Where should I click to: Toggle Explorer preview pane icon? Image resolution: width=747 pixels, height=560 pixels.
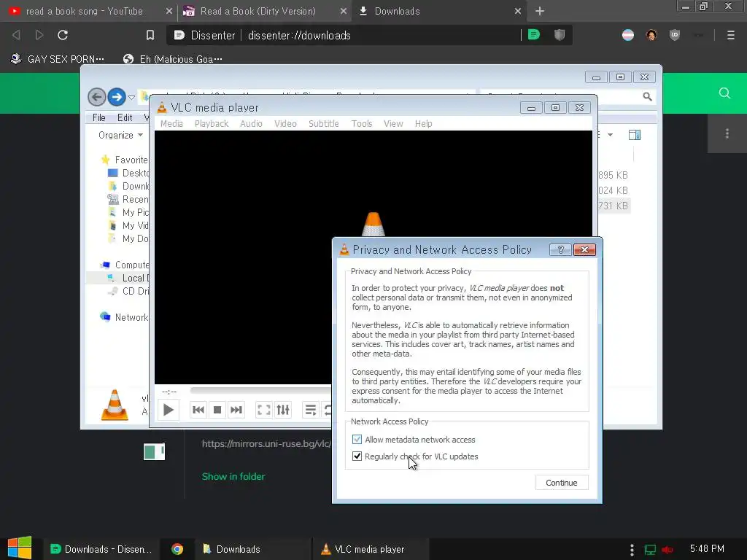[635, 135]
